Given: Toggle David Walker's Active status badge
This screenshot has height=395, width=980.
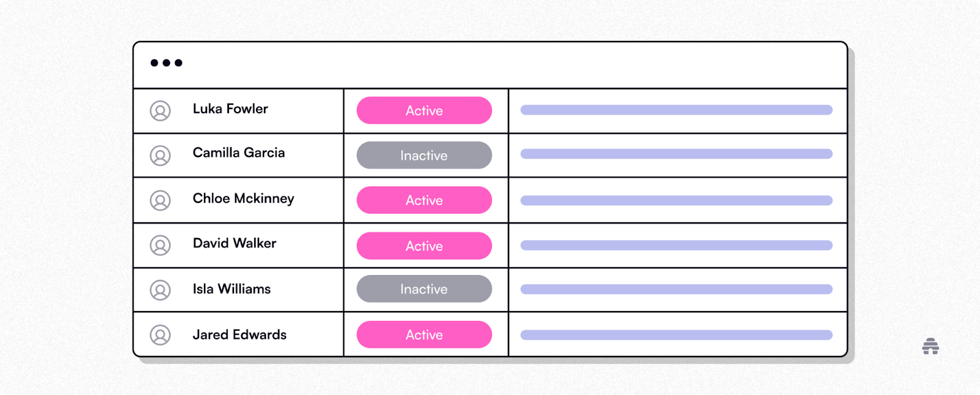Looking at the screenshot, I should pos(424,246).
